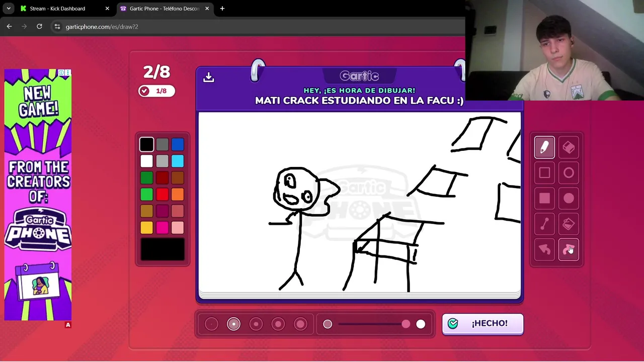
Task: Adjust the opacity slider track
Action: pyautogui.click(x=374, y=324)
